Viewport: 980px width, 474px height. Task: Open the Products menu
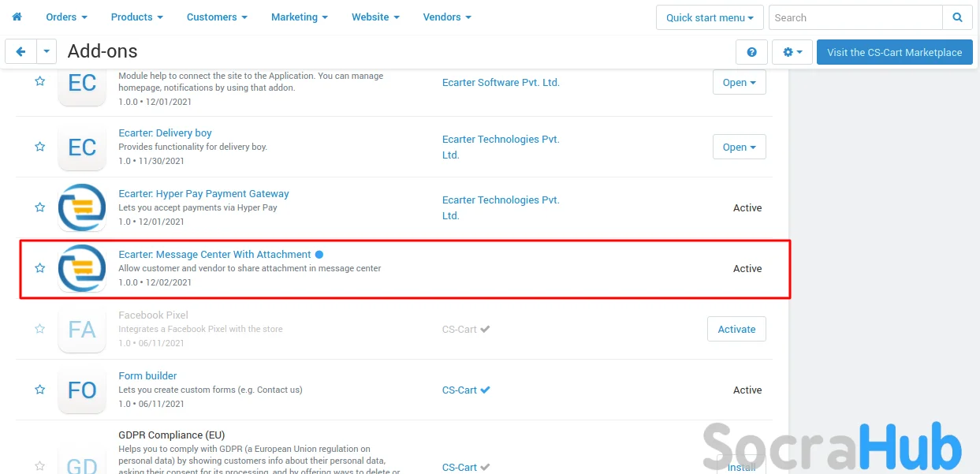(x=137, y=17)
